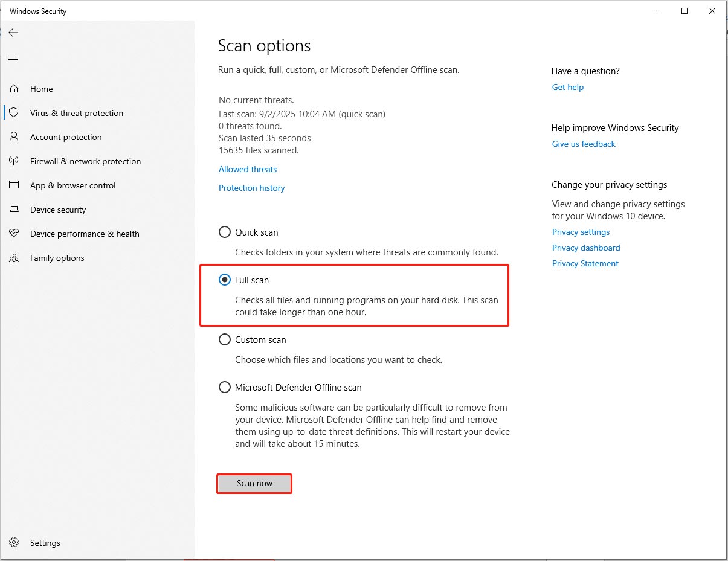The height and width of the screenshot is (561, 728).
Task: Click the Virus & threat protection shield icon
Action: 14,112
